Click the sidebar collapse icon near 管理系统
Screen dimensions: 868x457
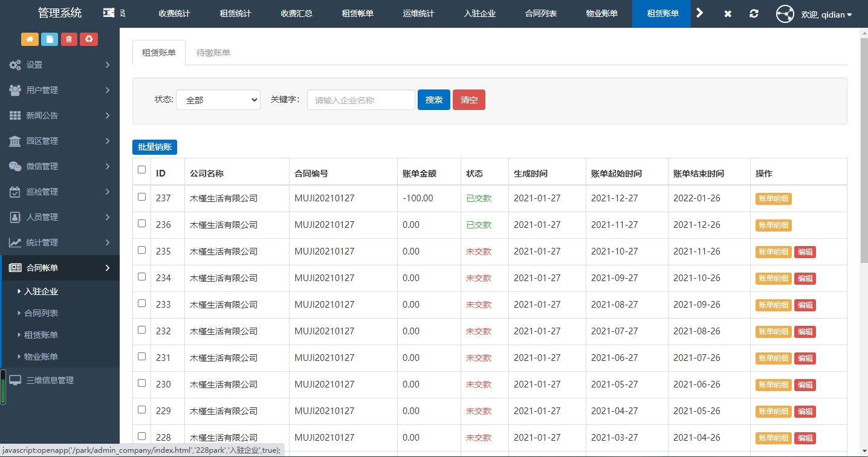point(109,13)
